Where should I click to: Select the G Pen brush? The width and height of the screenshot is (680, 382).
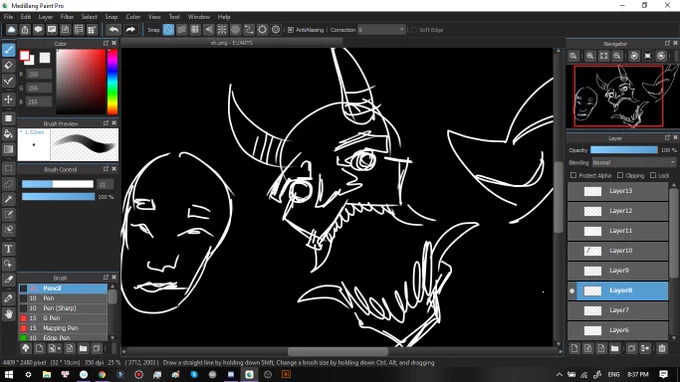coord(63,318)
